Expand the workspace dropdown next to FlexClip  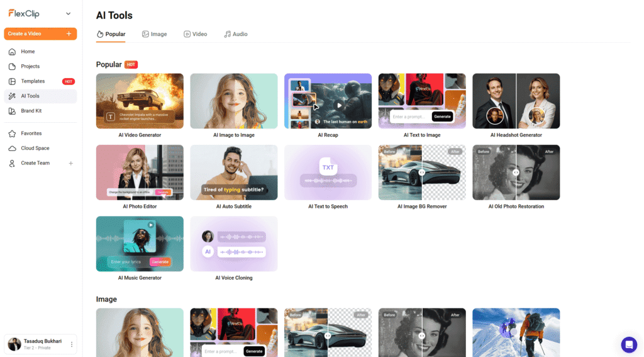click(x=68, y=14)
